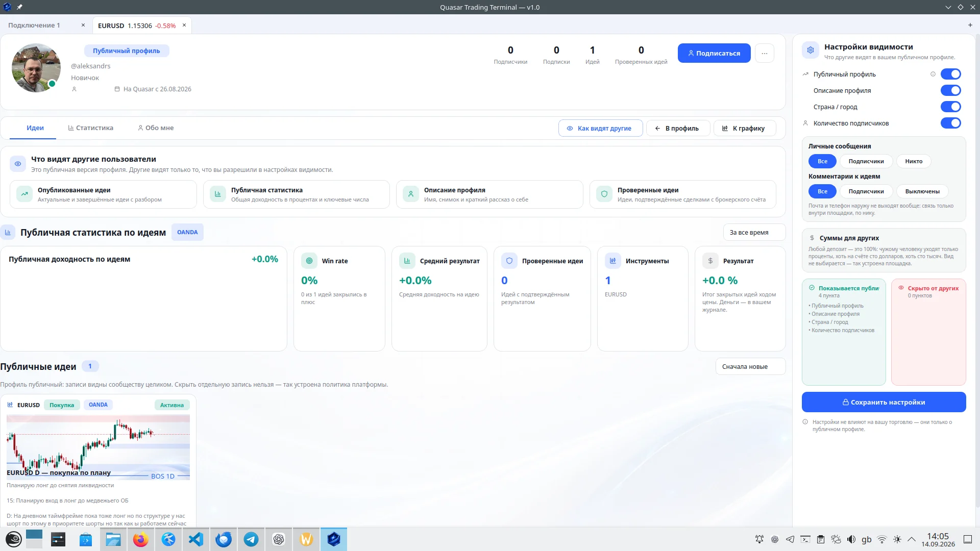Click the Как видят другие button

point(600,128)
